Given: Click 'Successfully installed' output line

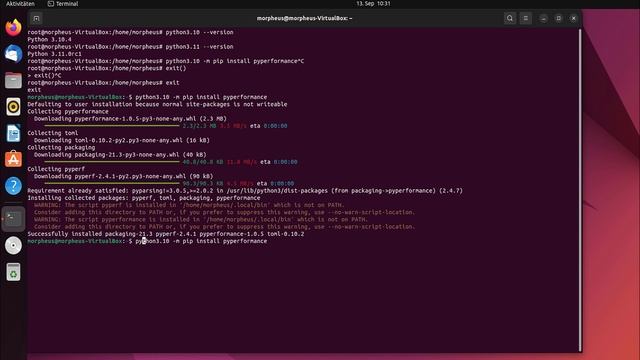Looking at the screenshot, I should click(x=166, y=234).
